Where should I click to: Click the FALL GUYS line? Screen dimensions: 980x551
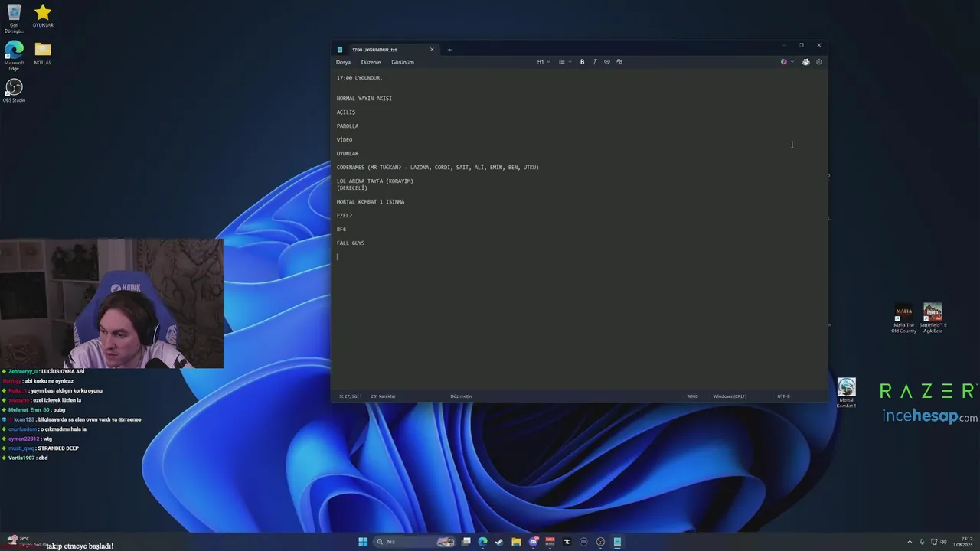[351, 243]
